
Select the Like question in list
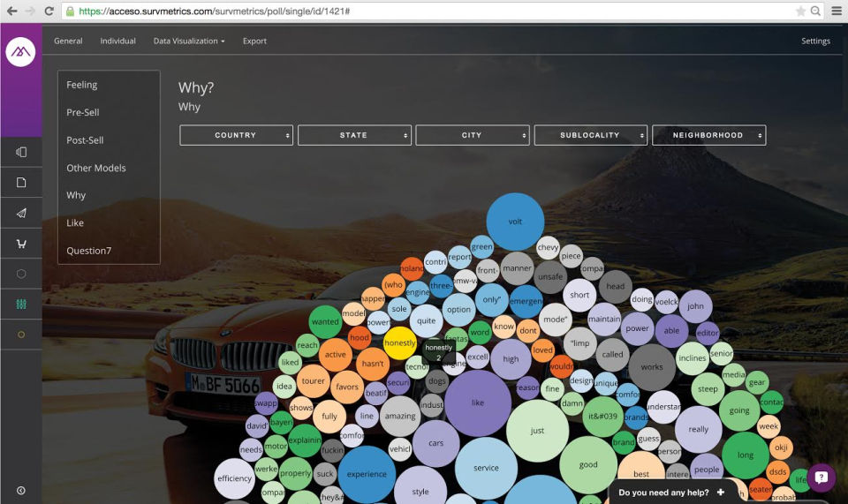(75, 222)
